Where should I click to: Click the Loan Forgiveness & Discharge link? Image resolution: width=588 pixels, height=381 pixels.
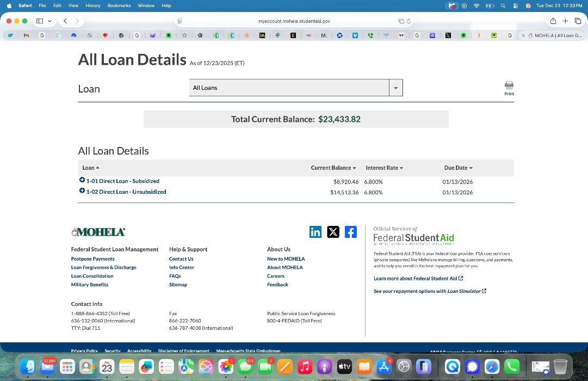coord(103,267)
